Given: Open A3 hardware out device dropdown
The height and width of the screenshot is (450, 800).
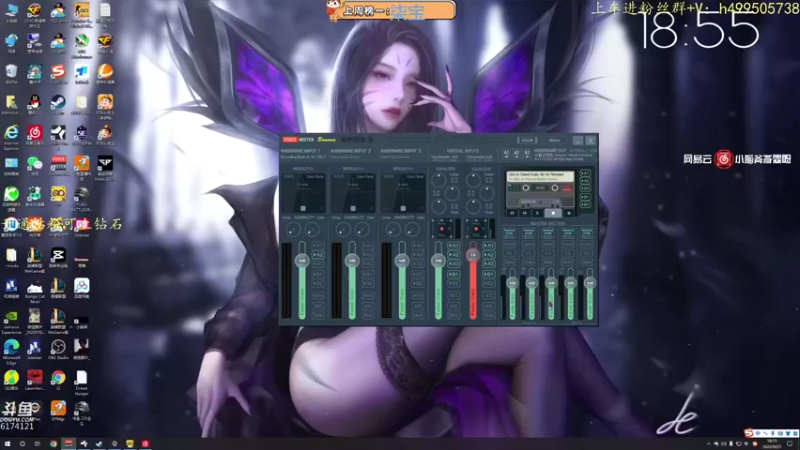Looking at the screenshot, I should pyautogui.click(x=527, y=153).
